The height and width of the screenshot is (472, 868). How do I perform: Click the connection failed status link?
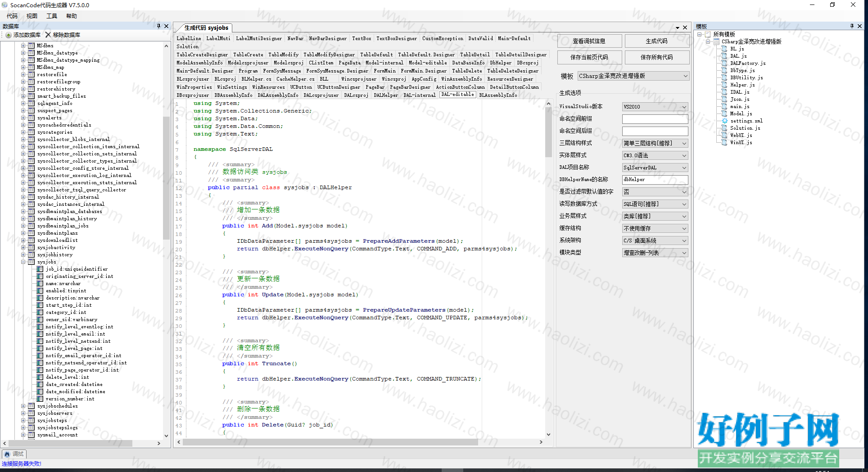(22, 463)
